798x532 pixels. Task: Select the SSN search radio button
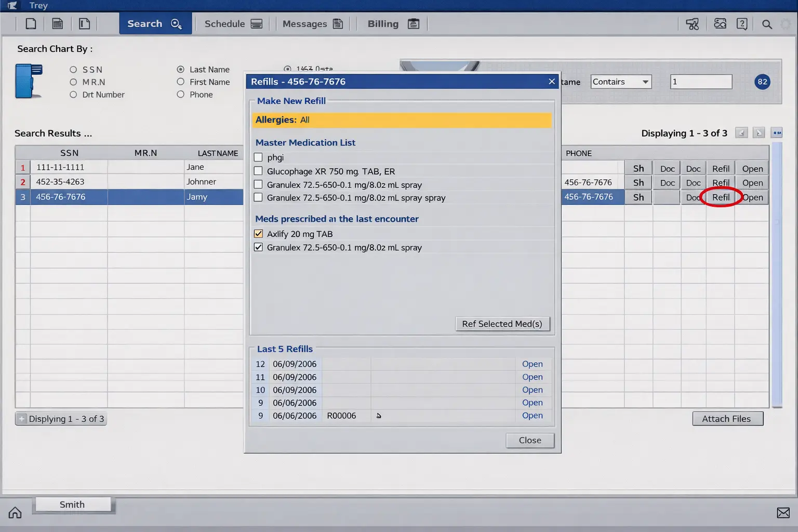point(73,69)
